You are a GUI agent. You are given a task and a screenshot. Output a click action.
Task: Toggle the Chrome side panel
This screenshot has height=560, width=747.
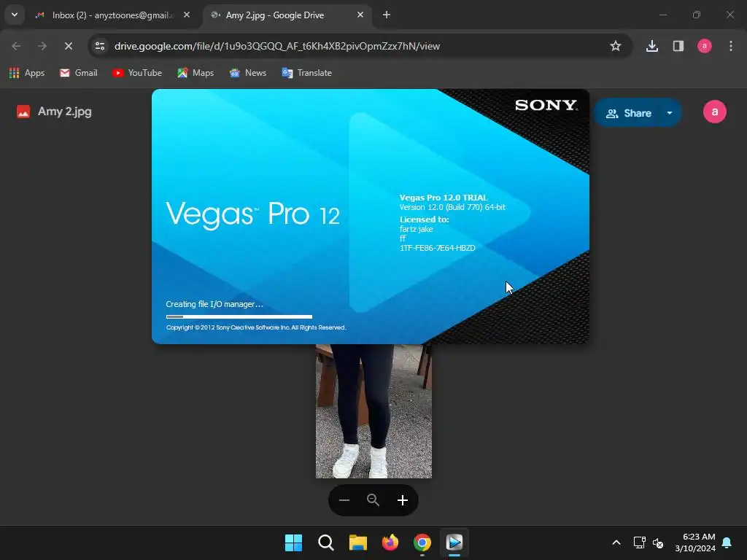click(x=678, y=46)
